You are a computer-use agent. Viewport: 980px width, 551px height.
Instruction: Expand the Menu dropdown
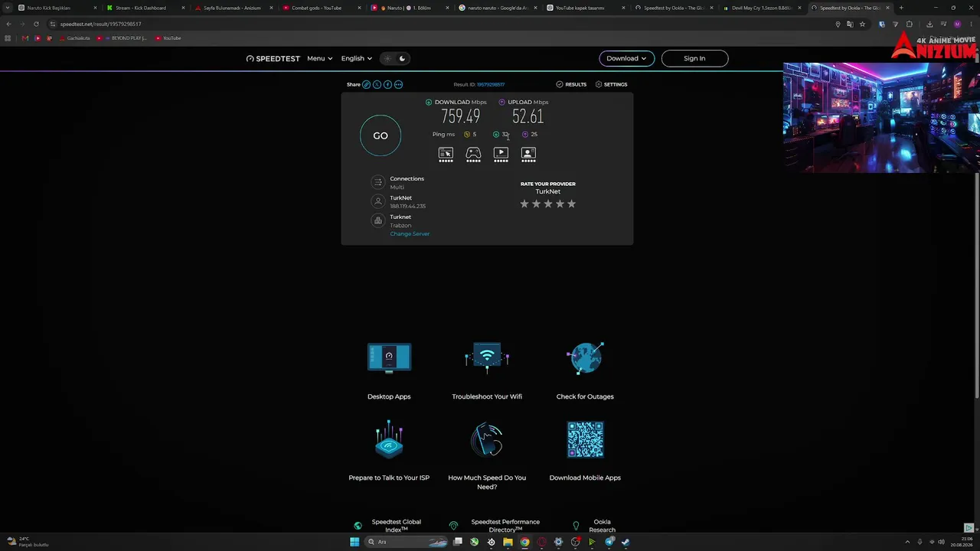point(319,58)
